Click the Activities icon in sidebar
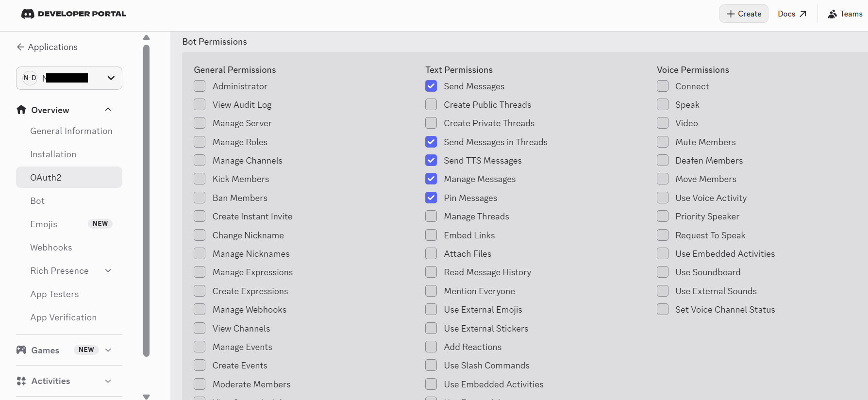Viewport: 868px width, 400px height. [x=21, y=381]
